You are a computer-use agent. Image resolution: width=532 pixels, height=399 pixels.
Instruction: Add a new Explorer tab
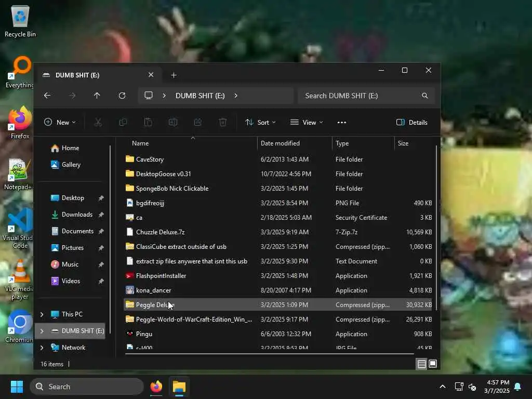click(174, 75)
